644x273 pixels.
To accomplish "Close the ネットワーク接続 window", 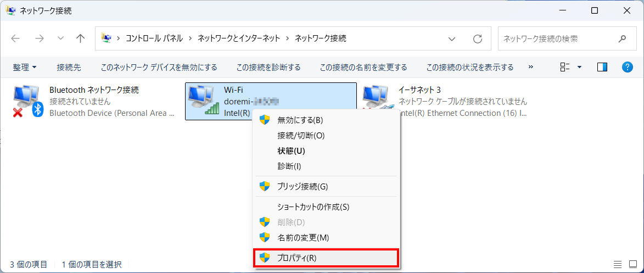I will [627, 11].
